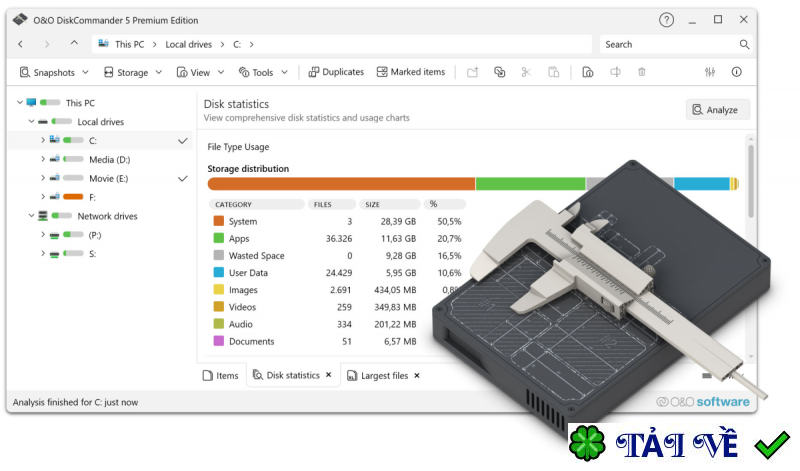Select Network drives in the tree
The width and height of the screenshot is (800, 471).
point(107,216)
